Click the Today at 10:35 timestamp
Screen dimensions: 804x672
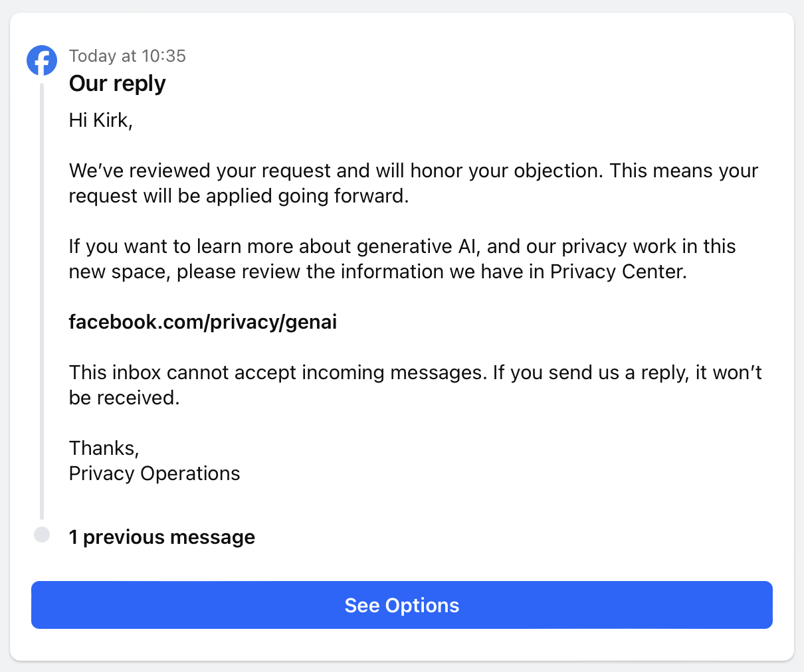click(x=128, y=56)
